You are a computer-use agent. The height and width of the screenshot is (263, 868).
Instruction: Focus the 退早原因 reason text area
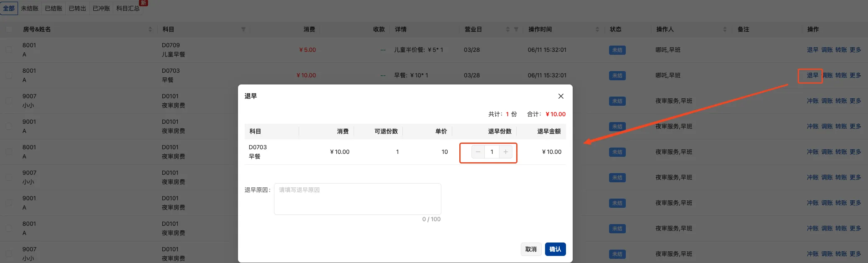coord(358,199)
